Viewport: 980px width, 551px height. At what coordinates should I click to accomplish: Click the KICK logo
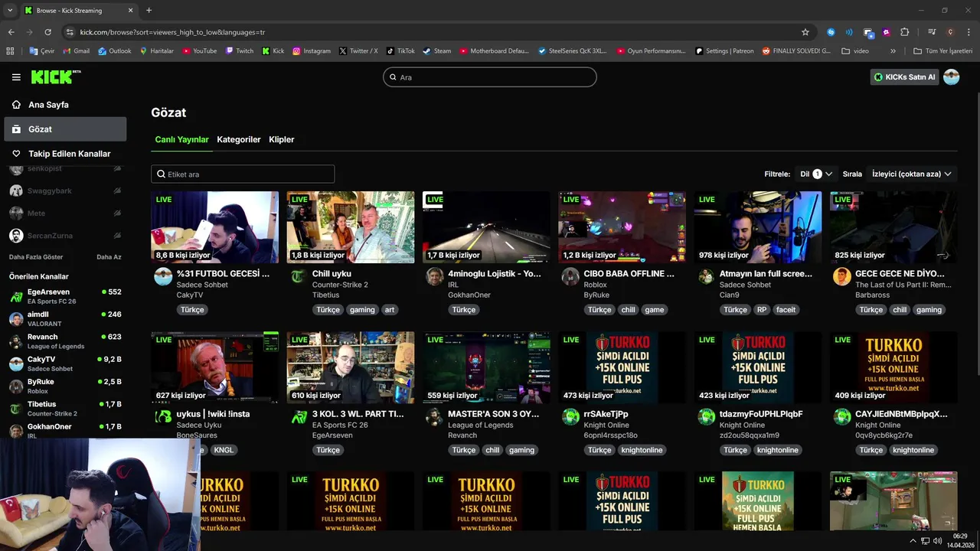click(56, 77)
